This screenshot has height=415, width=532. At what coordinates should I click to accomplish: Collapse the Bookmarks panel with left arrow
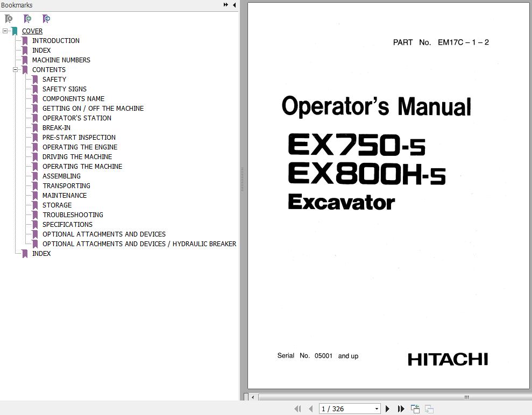pos(234,5)
